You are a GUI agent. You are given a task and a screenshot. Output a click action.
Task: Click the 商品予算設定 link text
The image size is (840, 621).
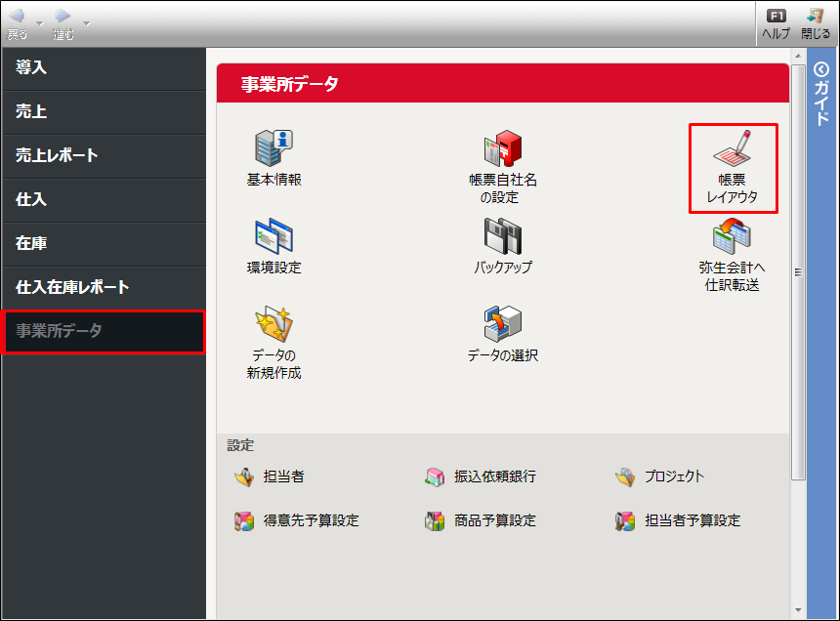tap(495, 520)
